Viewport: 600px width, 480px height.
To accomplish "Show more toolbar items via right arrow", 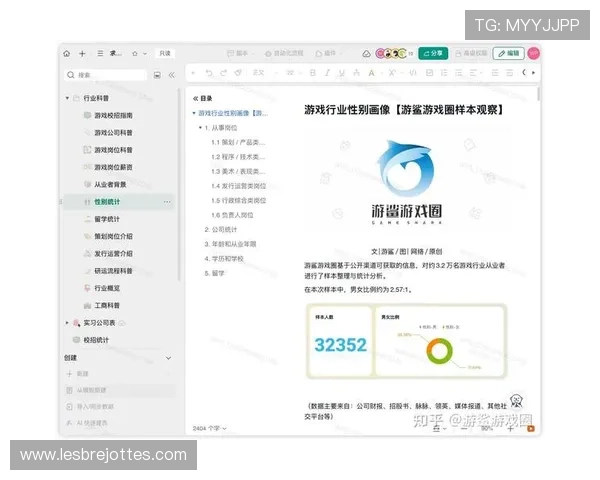I will pyautogui.click(x=533, y=73).
